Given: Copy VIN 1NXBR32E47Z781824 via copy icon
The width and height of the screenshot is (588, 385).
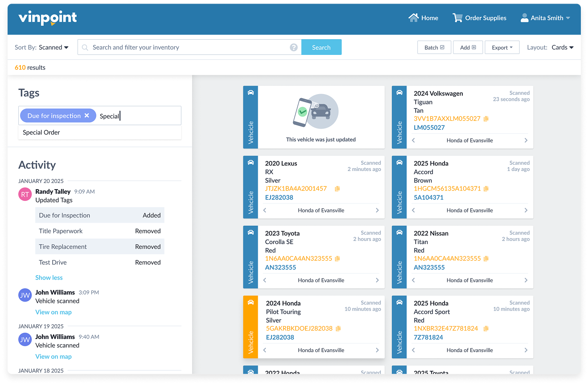Looking at the screenshot, I should [486, 329].
